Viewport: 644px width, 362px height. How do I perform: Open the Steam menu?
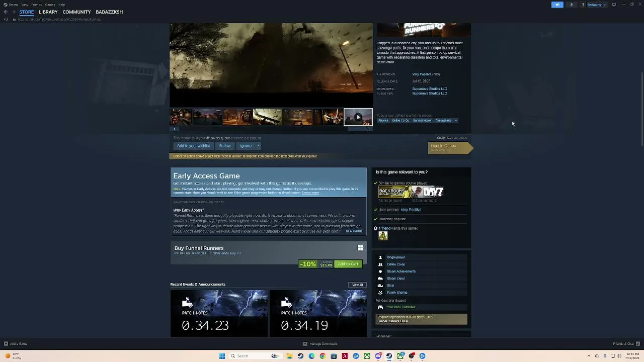(11, 5)
